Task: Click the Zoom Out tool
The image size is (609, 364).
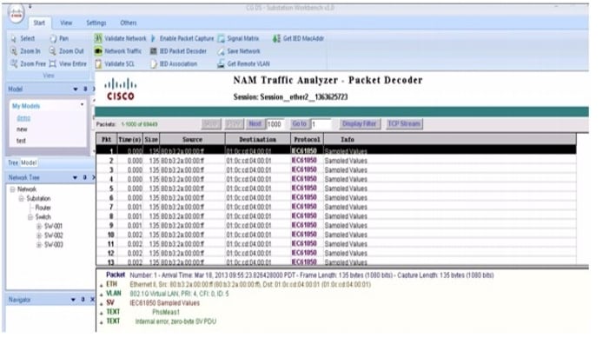Action: tap(66, 51)
